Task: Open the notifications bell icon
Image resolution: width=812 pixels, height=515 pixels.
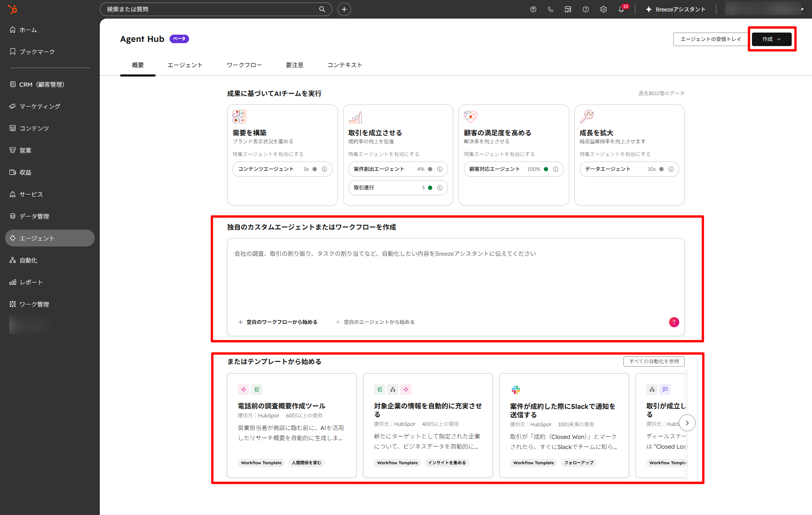Action: [x=622, y=9]
